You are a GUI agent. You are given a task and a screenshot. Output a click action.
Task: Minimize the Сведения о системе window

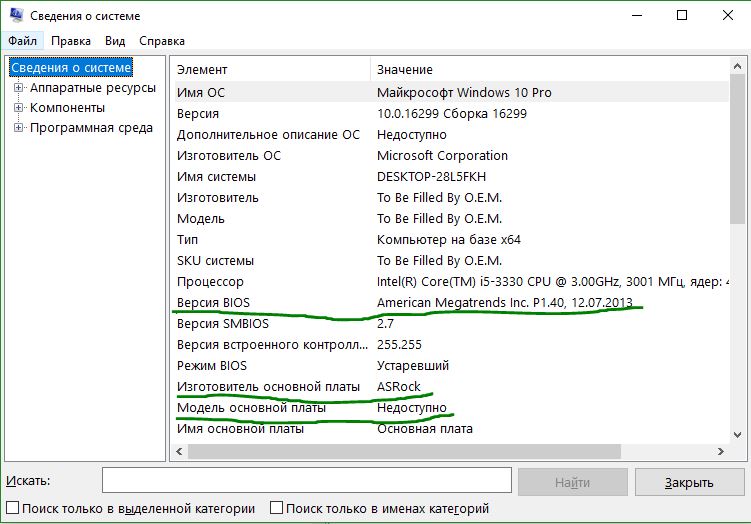click(637, 15)
